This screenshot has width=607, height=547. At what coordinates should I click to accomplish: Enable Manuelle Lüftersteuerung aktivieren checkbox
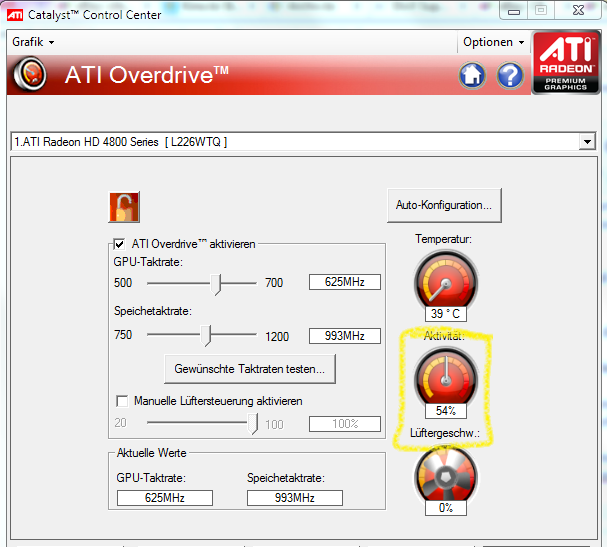pos(122,401)
